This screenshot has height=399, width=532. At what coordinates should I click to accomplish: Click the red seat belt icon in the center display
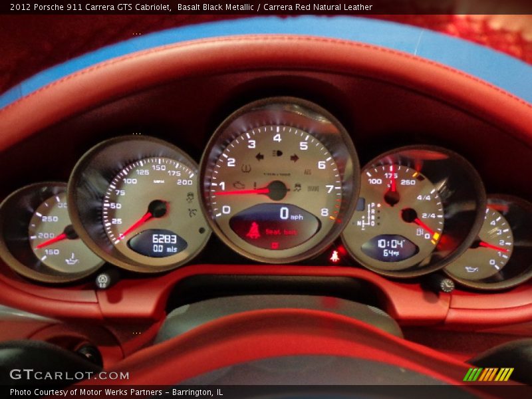click(x=253, y=230)
